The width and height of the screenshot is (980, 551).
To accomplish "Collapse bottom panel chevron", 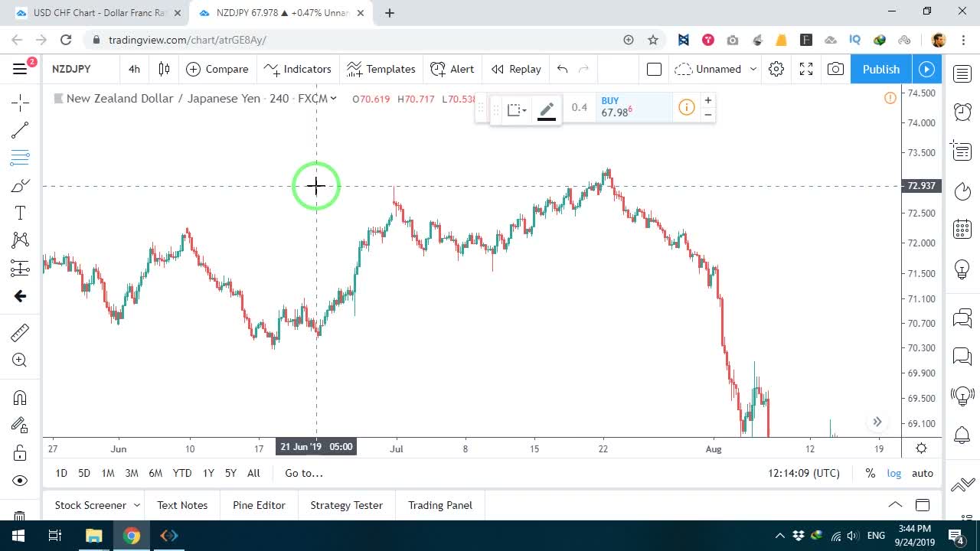I will (x=895, y=505).
